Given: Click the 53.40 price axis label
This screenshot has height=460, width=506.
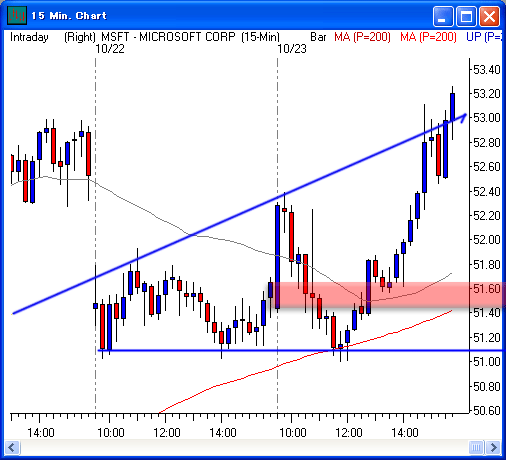Looking at the screenshot, I should click(x=487, y=70).
